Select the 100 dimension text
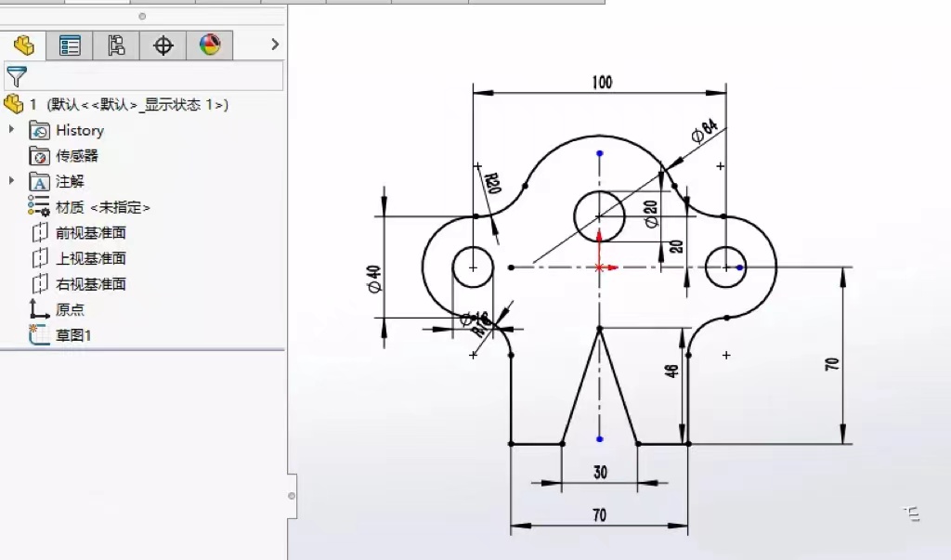Viewport: 951px width, 560px height. pyautogui.click(x=602, y=83)
